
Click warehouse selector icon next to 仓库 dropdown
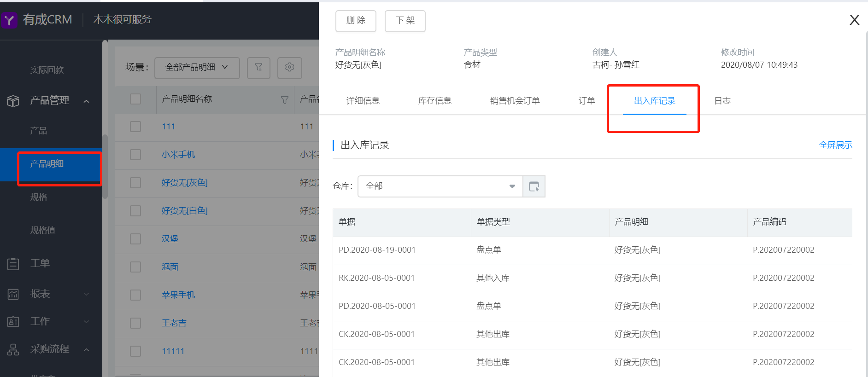(534, 186)
